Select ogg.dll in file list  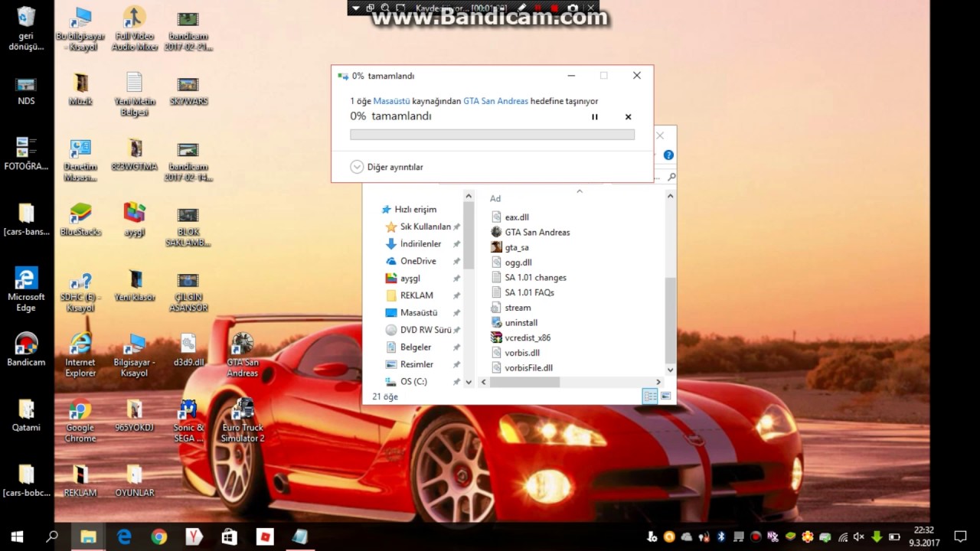(x=511, y=262)
